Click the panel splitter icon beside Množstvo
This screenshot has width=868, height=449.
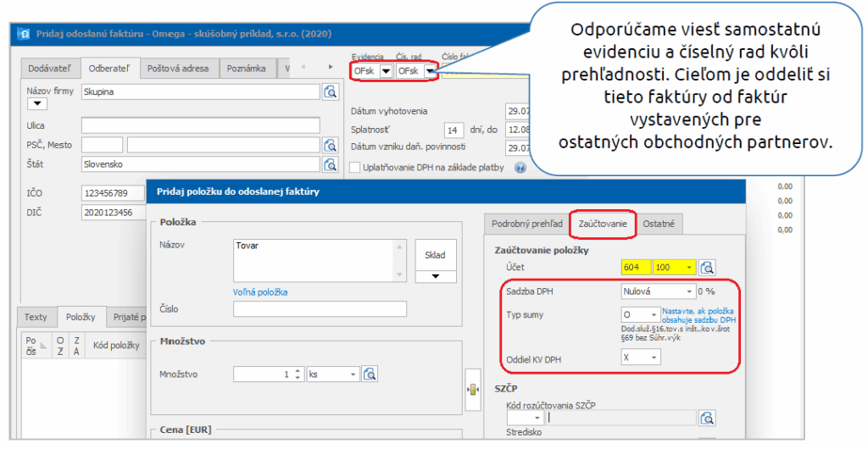click(472, 389)
